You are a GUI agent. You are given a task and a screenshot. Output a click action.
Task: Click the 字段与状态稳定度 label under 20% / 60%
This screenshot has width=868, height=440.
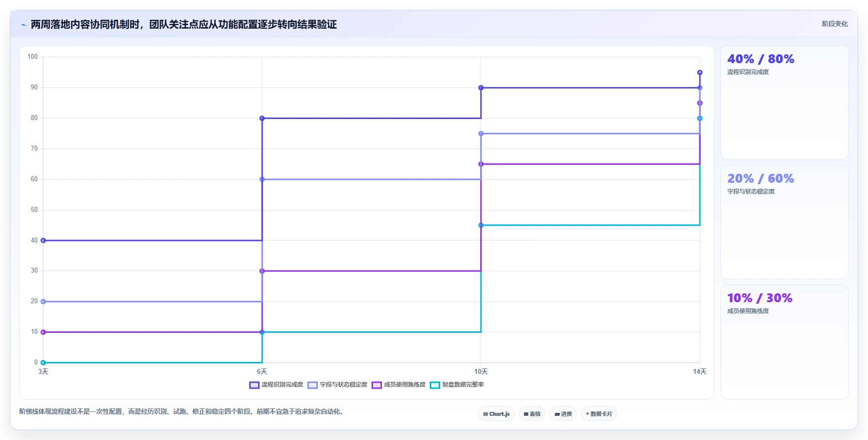751,192
